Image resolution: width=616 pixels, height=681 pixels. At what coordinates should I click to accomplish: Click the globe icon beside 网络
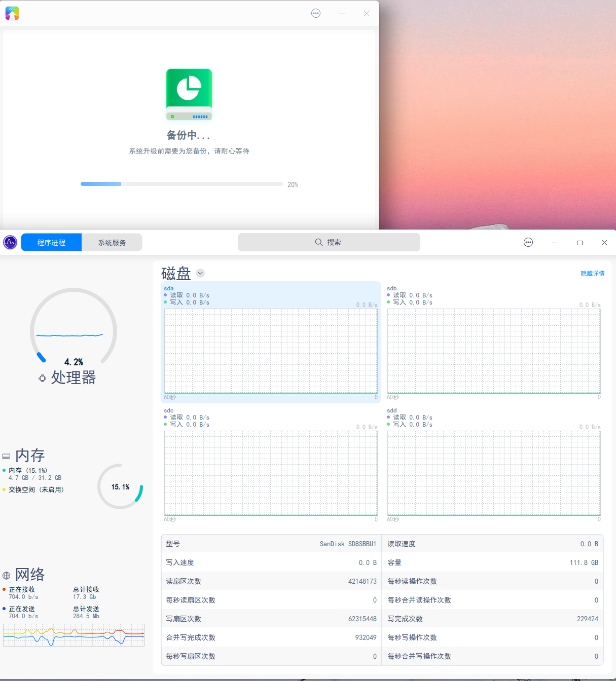(6, 575)
